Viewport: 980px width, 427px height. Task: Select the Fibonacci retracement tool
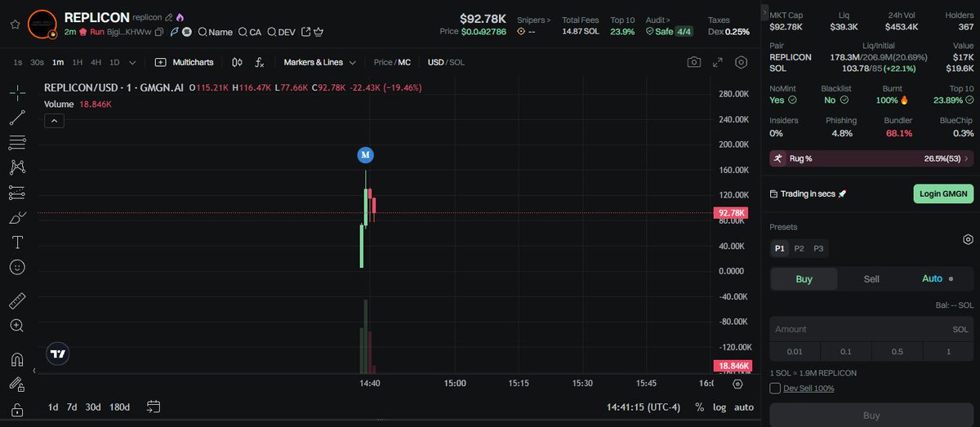pyautogui.click(x=17, y=143)
